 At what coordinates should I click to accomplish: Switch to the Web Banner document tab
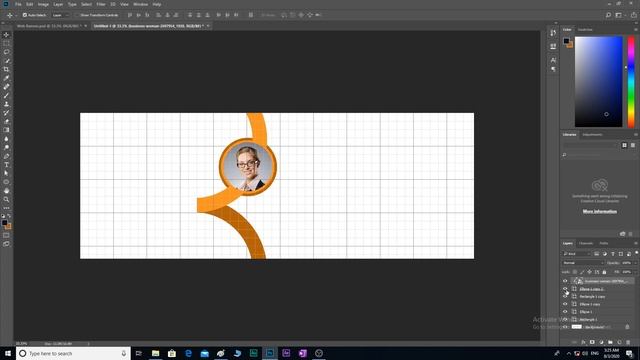[x=49, y=26]
